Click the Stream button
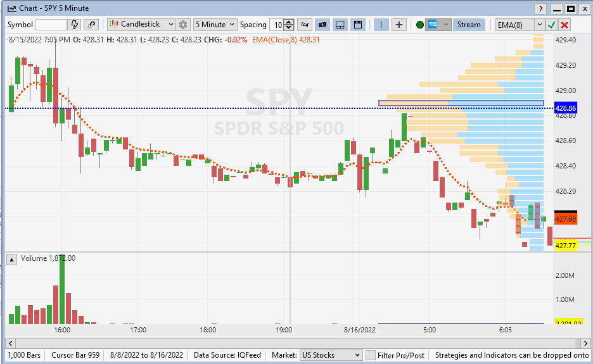The image size is (593, 364). click(469, 25)
